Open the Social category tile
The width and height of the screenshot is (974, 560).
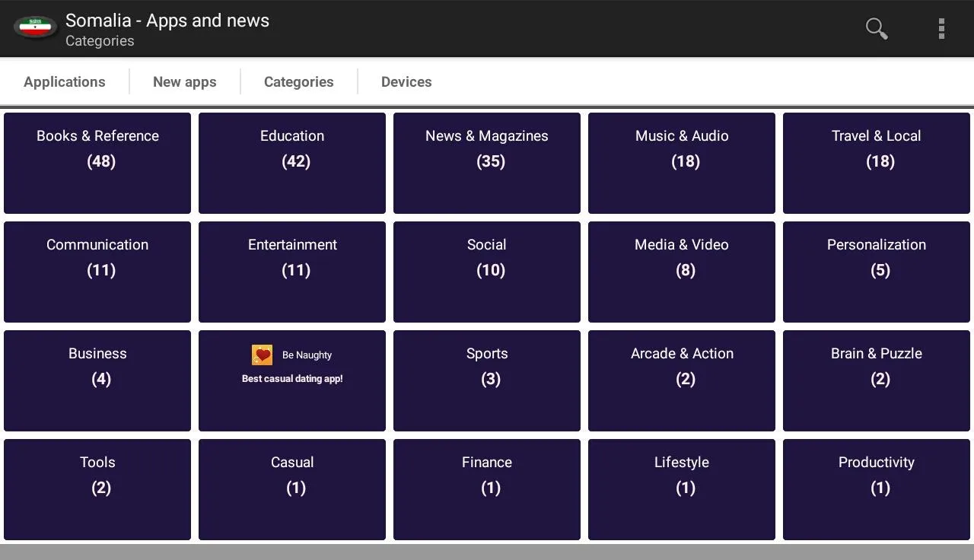(x=487, y=272)
